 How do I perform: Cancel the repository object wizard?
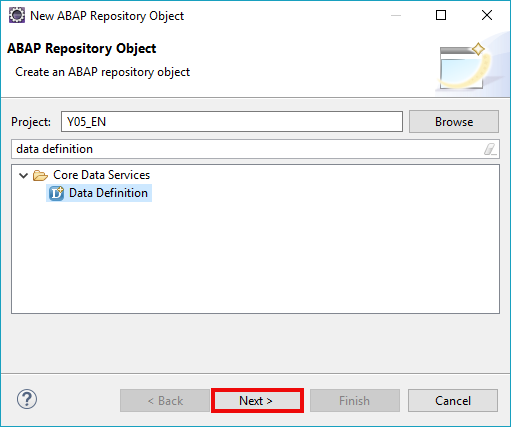453,400
